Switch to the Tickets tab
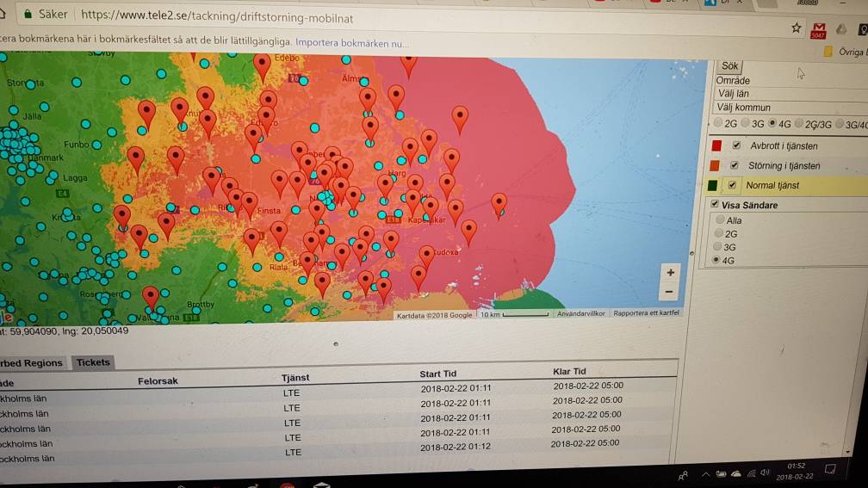Viewport: 868px width, 488px height. pyautogui.click(x=93, y=362)
